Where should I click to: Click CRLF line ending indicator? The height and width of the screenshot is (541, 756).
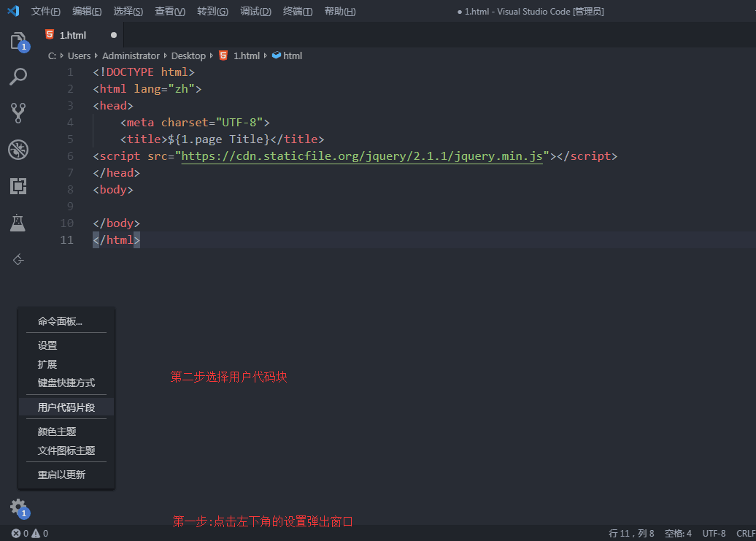pyautogui.click(x=745, y=533)
